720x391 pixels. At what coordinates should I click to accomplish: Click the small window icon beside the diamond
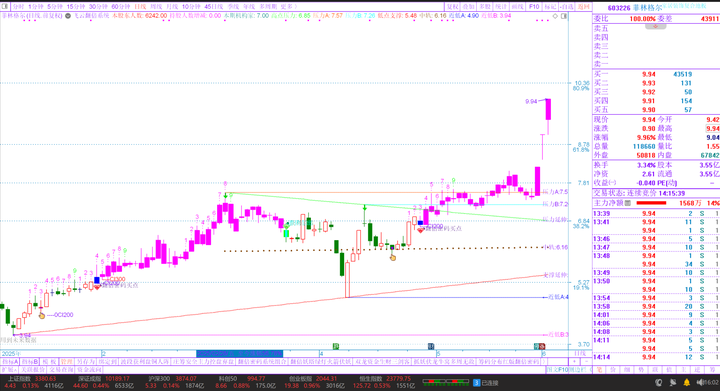(x=564, y=16)
